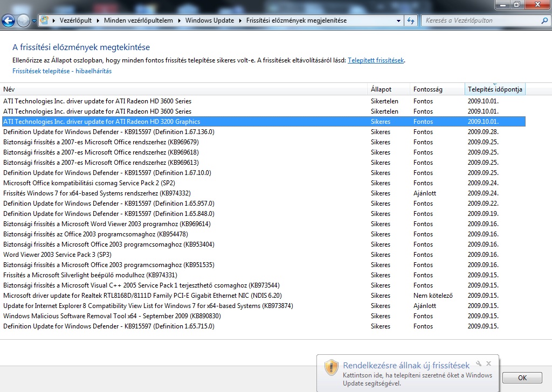Select Definition 1.65.715.0 Defender update row
The width and height of the screenshot is (552, 392).
pyautogui.click(x=264, y=326)
